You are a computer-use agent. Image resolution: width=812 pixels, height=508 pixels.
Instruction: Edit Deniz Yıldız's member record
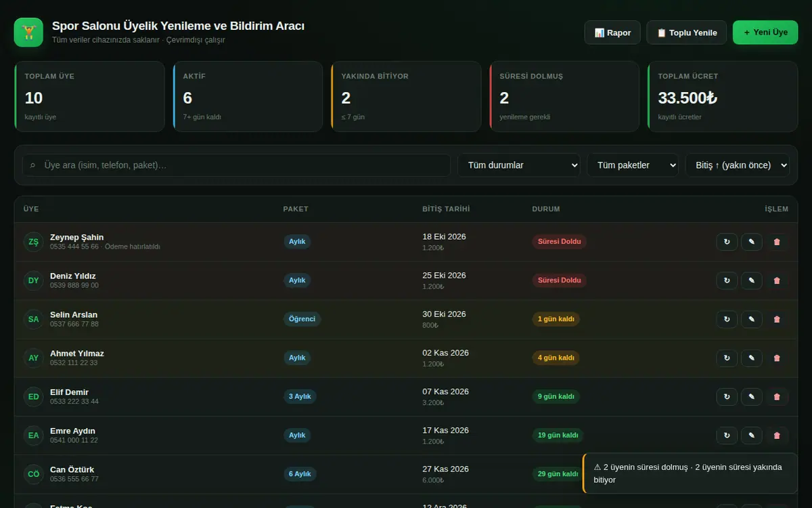pyautogui.click(x=752, y=280)
